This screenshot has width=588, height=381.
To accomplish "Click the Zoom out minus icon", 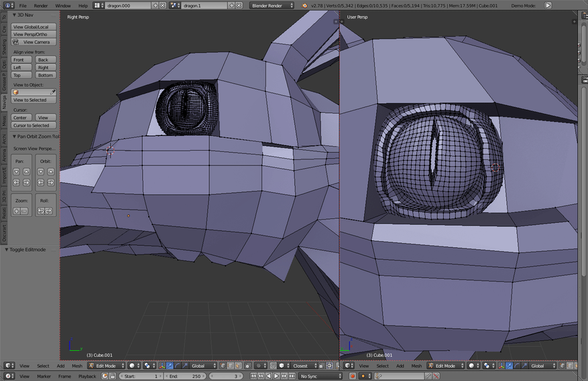I will tap(25, 211).
